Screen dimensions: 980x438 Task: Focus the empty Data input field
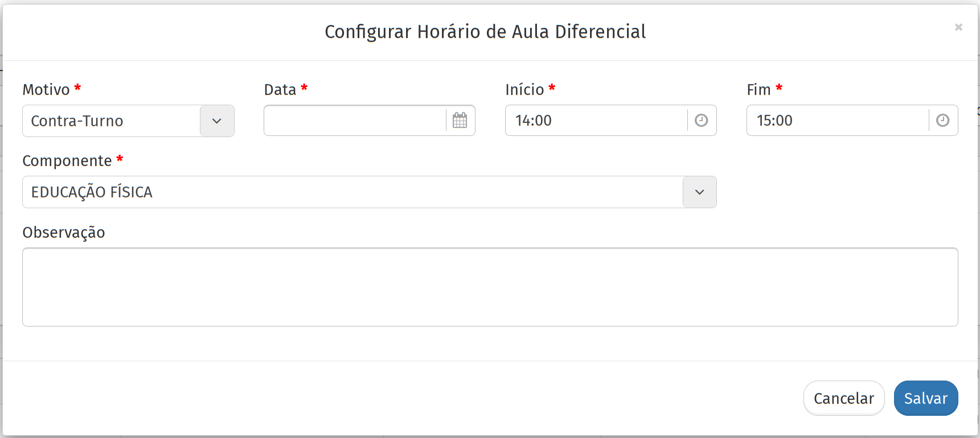click(x=355, y=121)
